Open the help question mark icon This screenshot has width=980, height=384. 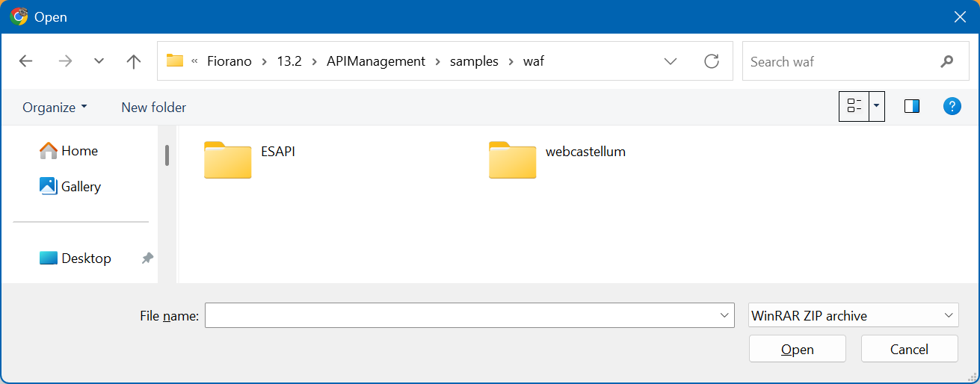click(952, 106)
